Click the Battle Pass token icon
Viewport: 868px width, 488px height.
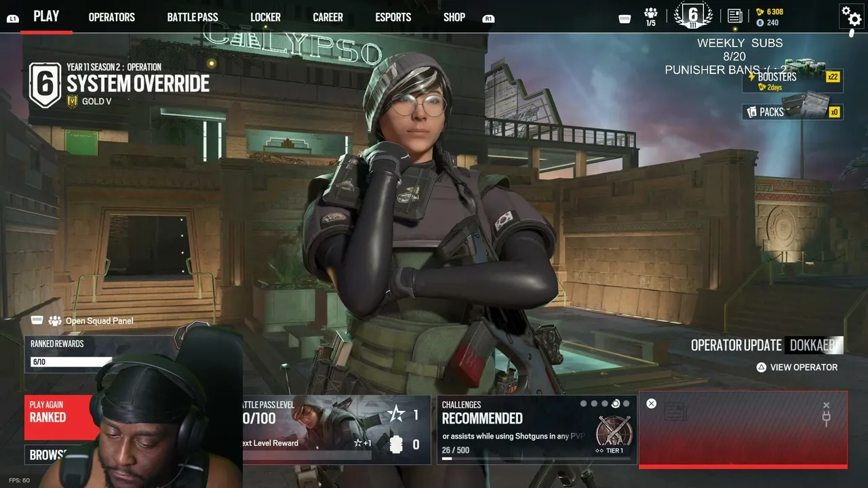(396, 445)
